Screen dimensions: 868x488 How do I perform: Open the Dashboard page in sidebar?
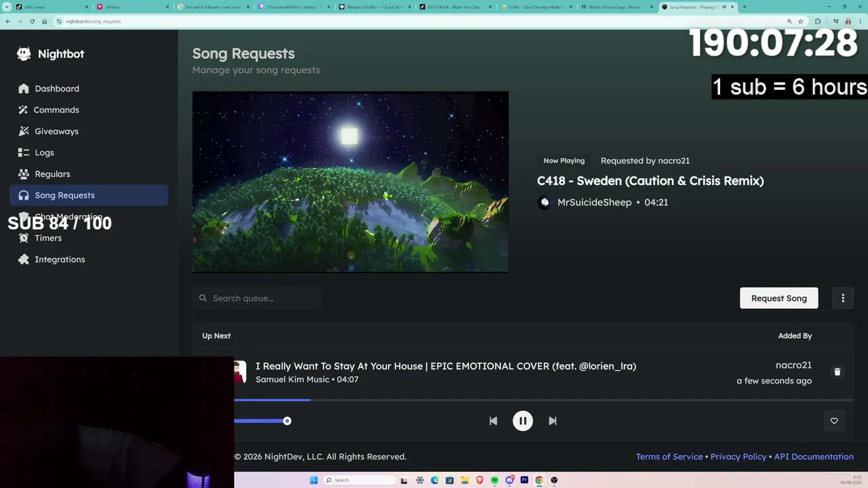(x=89, y=89)
